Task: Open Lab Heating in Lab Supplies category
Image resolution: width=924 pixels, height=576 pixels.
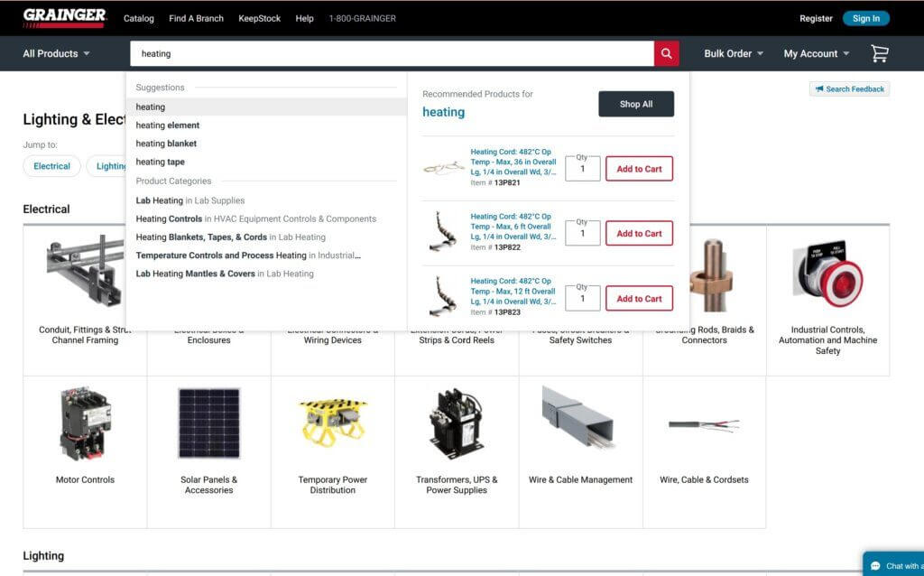Action: pyautogui.click(x=190, y=200)
